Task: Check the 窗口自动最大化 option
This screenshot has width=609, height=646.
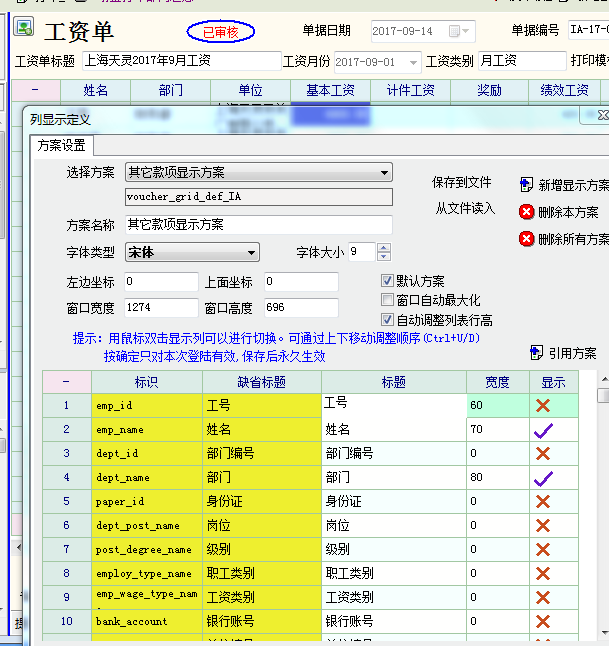Action: [388, 300]
